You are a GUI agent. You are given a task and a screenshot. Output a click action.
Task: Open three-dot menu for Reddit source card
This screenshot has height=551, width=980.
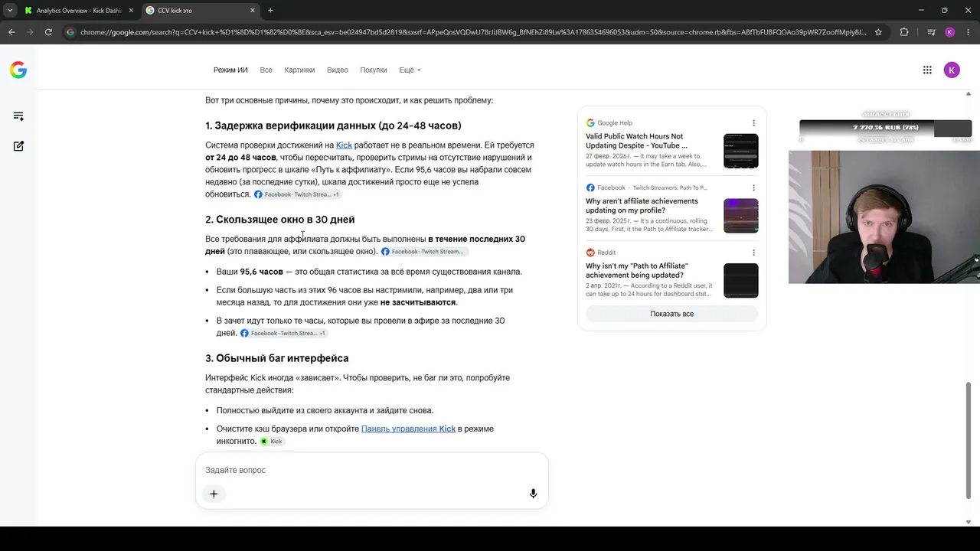[x=753, y=253]
